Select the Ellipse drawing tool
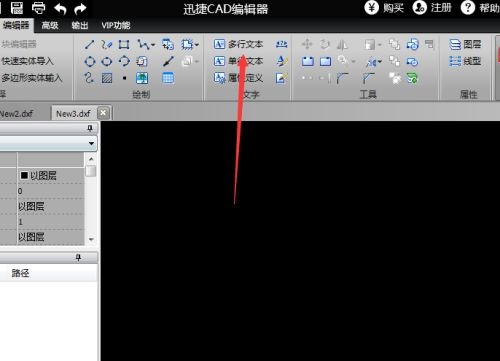500x361 pixels. tap(107, 61)
